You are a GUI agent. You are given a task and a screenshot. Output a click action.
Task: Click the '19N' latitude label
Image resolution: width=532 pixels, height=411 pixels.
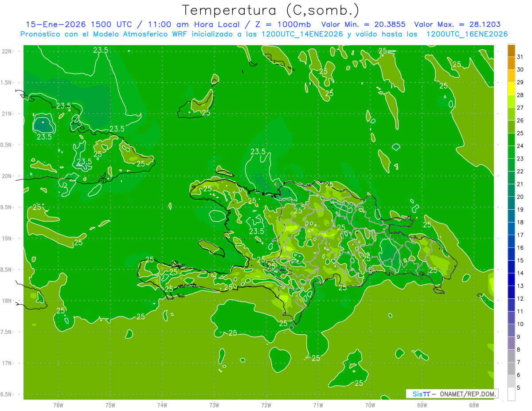point(8,239)
